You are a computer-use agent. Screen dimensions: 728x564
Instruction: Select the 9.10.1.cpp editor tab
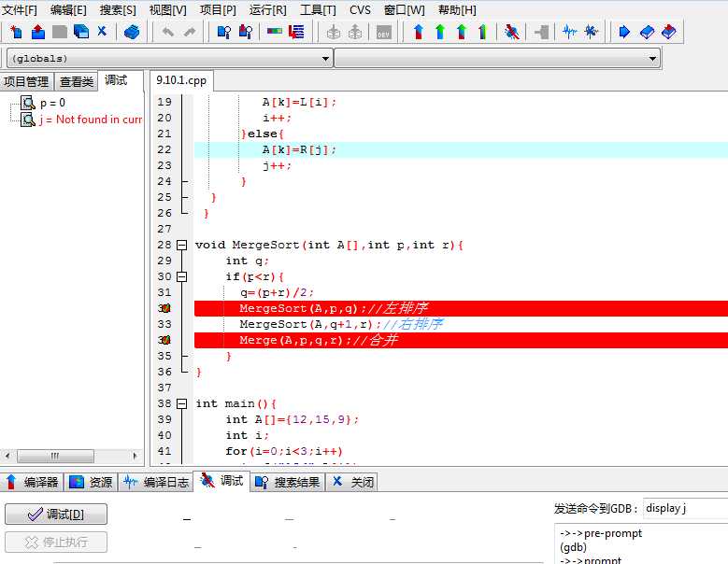pyautogui.click(x=181, y=80)
